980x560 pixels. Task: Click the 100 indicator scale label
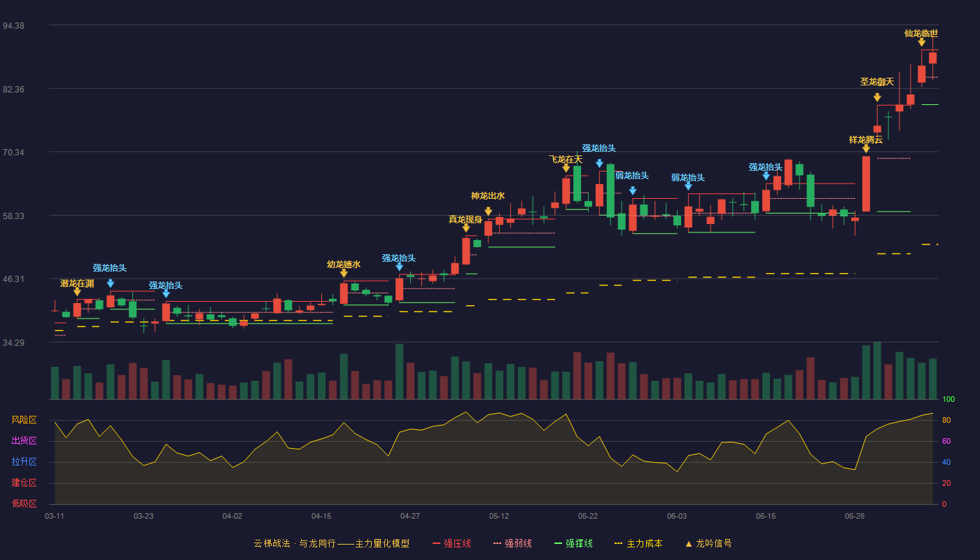point(948,400)
